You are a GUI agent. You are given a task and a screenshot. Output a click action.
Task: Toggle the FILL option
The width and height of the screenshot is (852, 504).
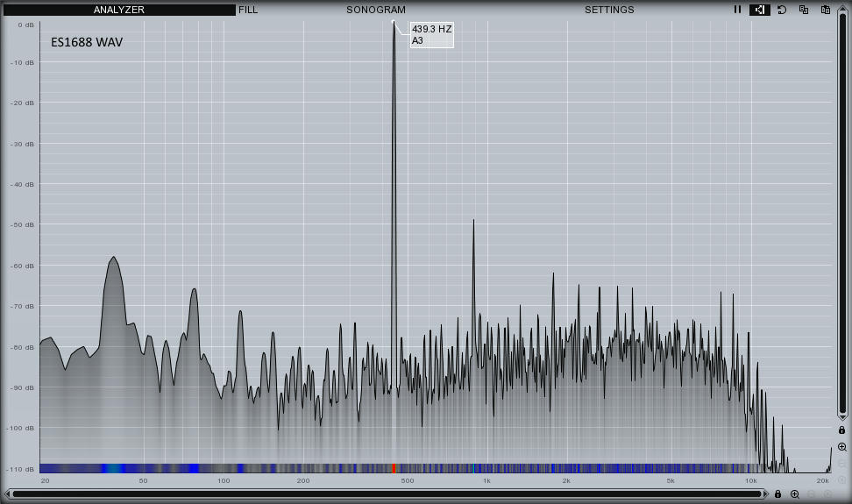click(248, 10)
